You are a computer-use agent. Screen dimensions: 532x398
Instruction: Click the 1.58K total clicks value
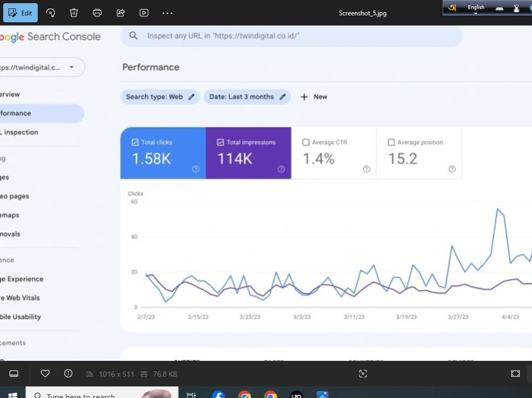tap(151, 159)
